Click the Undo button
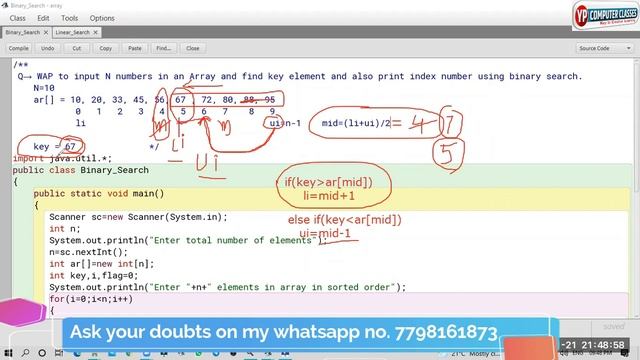The height and width of the screenshot is (360, 640). click(x=47, y=48)
